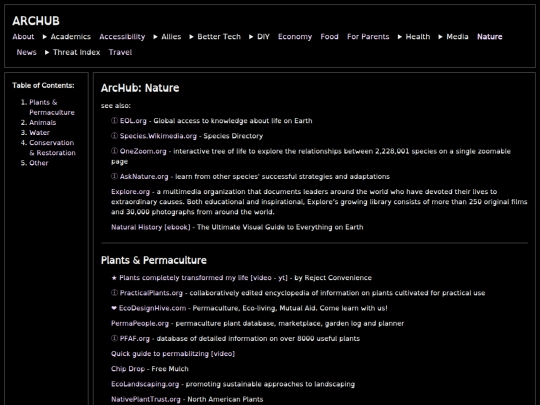540x405 pixels.
Task: Expand the Media disclosure triangle
Action: pyautogui.click(x=440, y=37)
